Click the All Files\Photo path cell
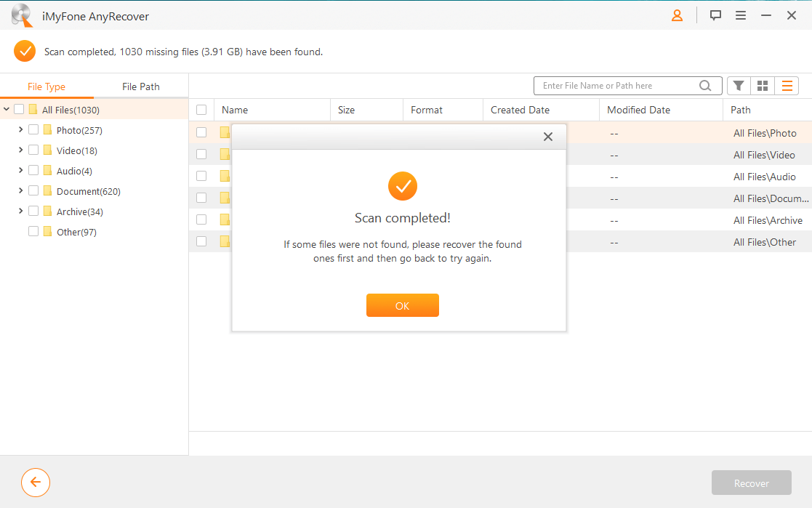Image resolution: width=812 pixels, height=508 pixels. pyautogui.click(x=765, y=133)
